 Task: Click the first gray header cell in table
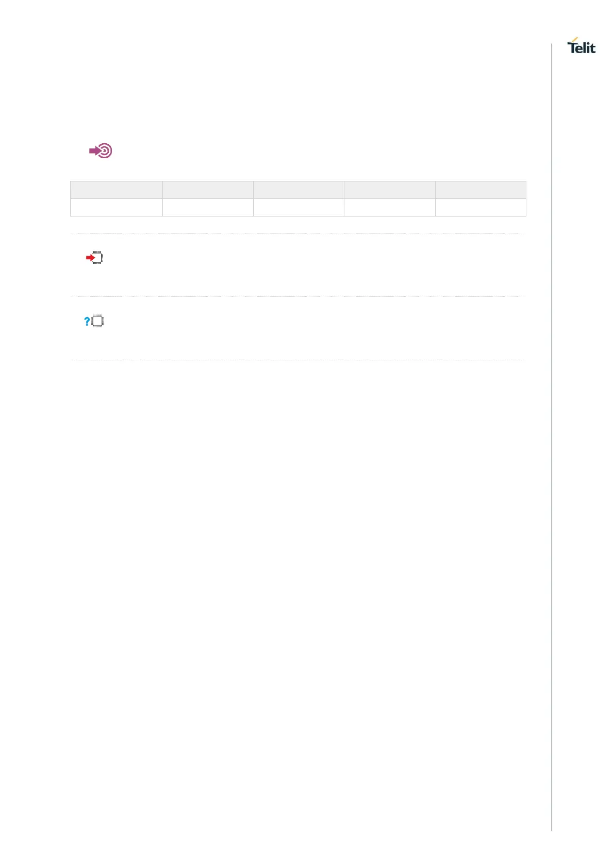(116, 190)
